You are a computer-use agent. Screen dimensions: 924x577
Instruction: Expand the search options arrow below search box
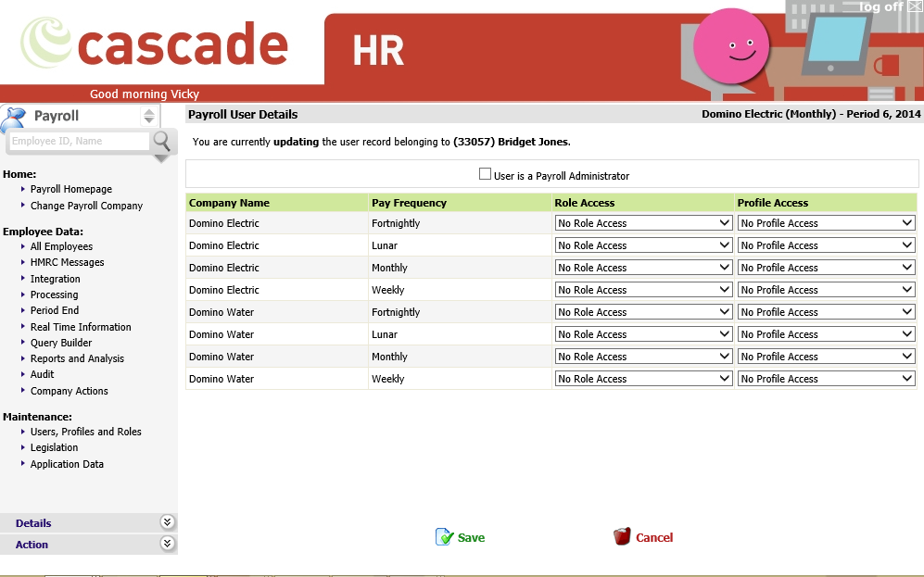[161, 158]
